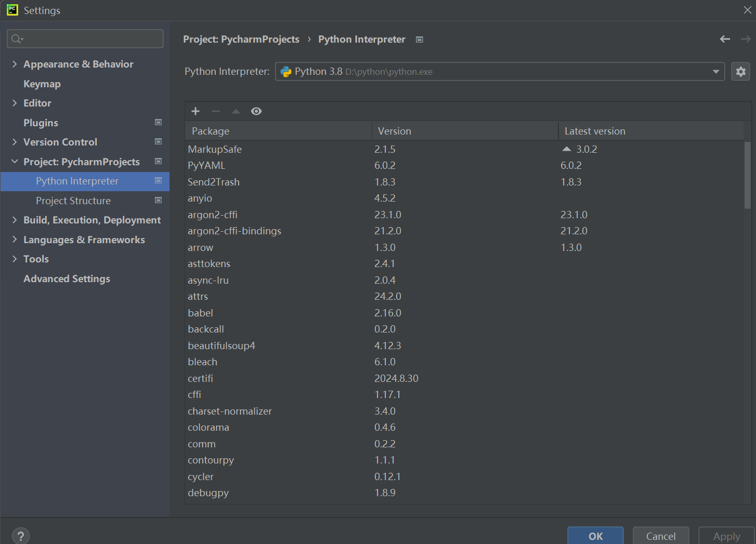Expand the Appearance & Behavior section

(15, 64)
